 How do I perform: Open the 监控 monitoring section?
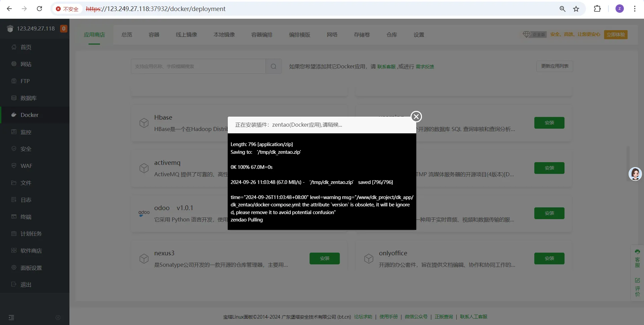35,132
